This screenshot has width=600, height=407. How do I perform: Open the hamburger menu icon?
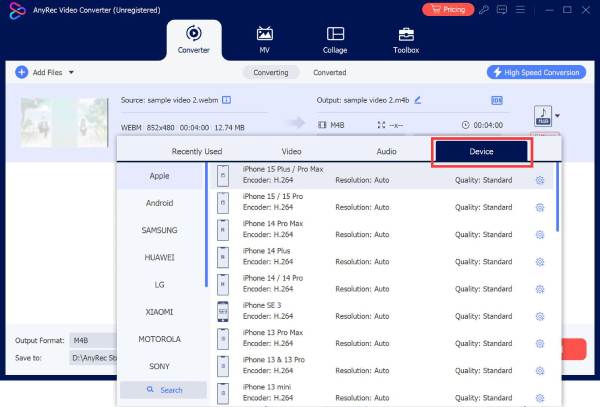tap(520, 10)
